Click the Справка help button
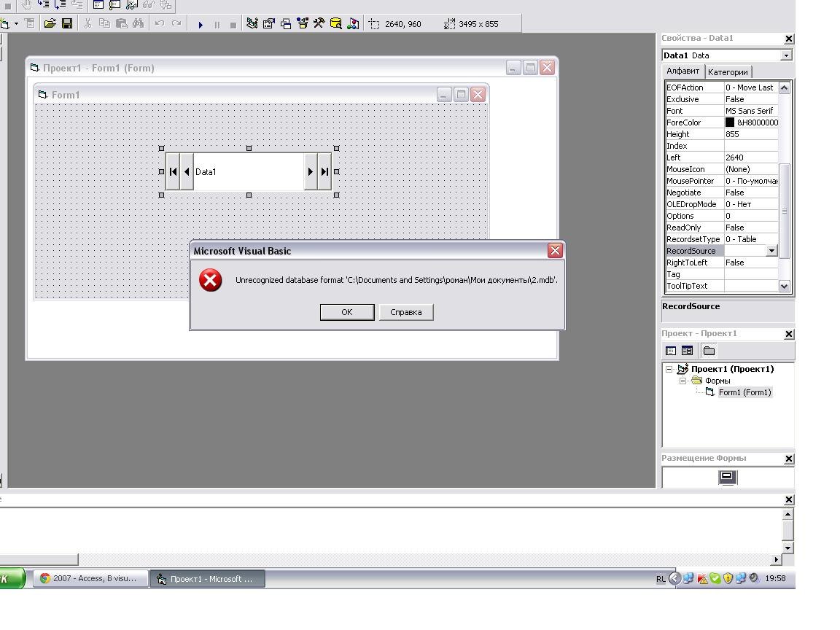This screenshot has height=630, width=840. pyautogui.click(x=406, y=312)
